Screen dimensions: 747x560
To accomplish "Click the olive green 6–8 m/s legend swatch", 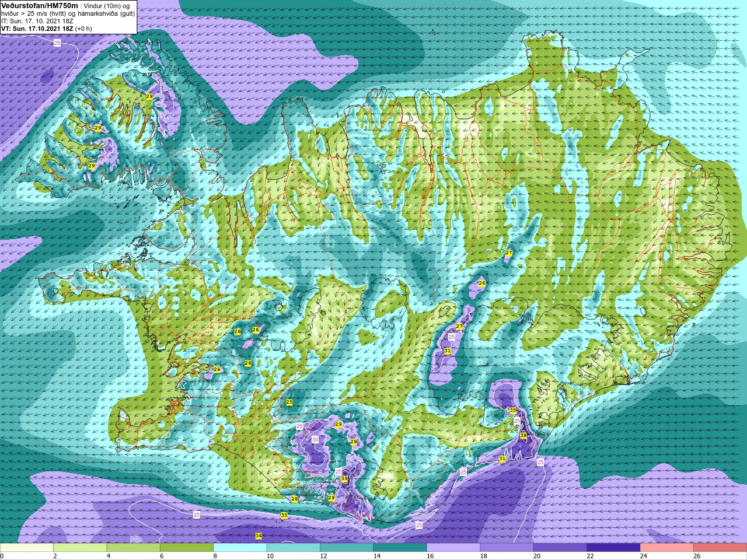I will [x=187, y=548].
